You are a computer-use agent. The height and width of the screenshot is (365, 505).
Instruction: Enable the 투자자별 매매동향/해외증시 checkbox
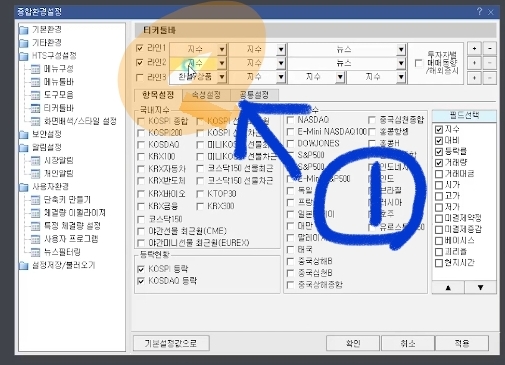point(418,63)
